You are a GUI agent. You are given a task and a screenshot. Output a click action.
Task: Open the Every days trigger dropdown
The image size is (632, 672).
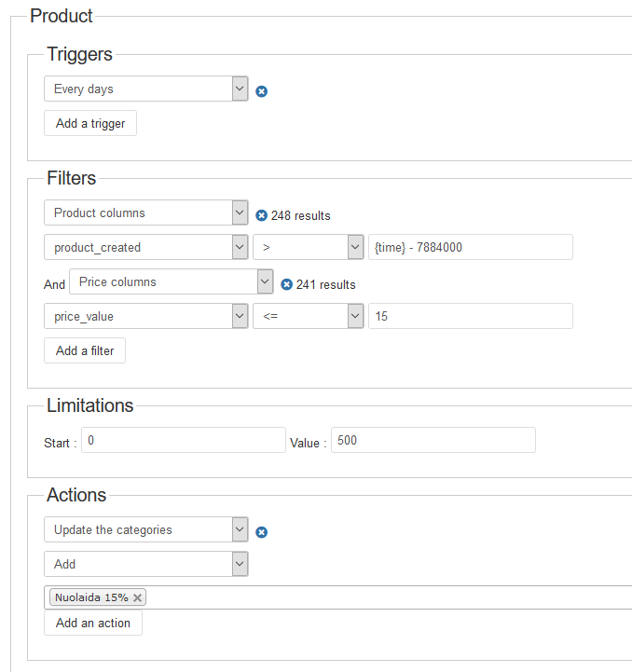point(146,89)
